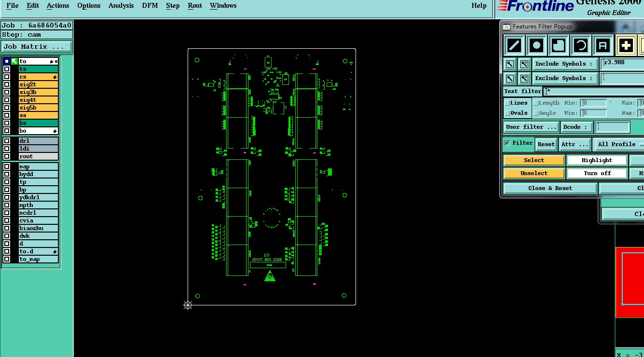Click the Features Filter Popup window icon

point(506,27)
